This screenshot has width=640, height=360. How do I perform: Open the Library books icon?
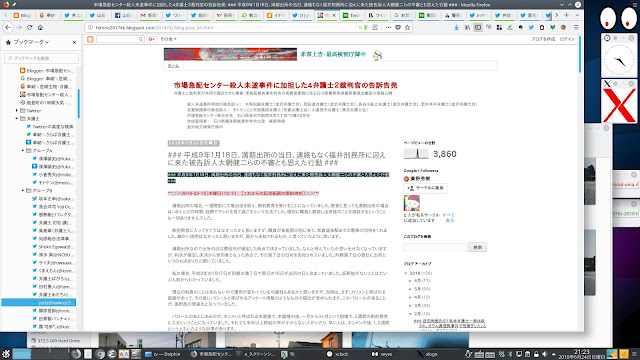[467, 27]
